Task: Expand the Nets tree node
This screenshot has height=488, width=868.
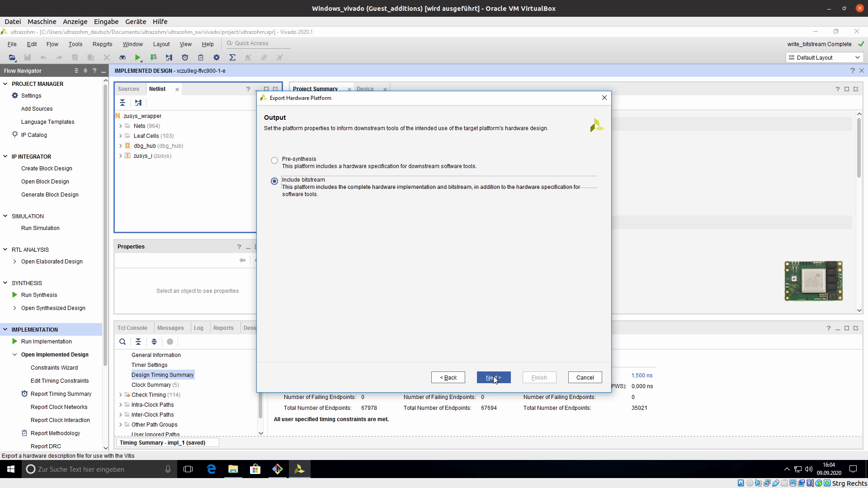Action: 121,126
